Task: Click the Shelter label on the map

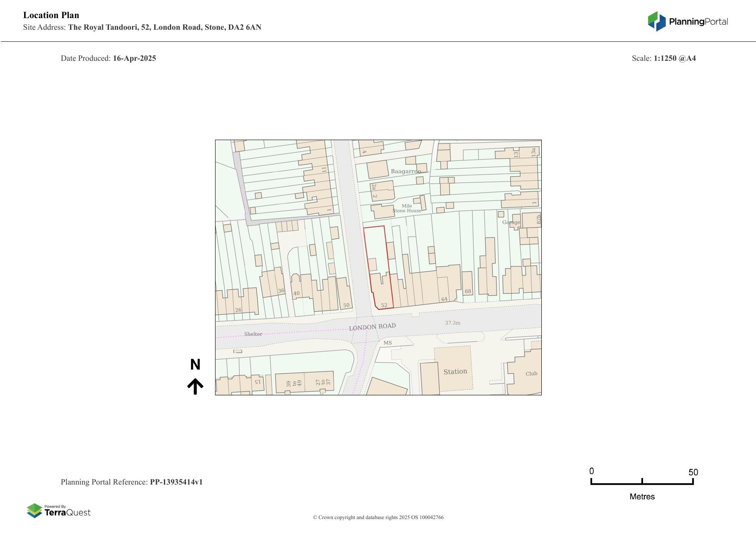Action: tap(253, 334)
